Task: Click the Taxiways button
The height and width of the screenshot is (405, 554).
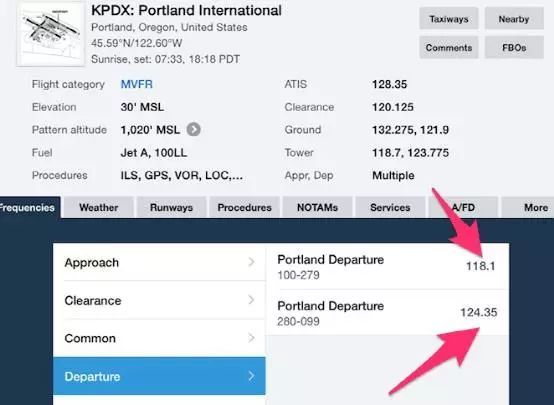Action: click(x=449, y=19)
